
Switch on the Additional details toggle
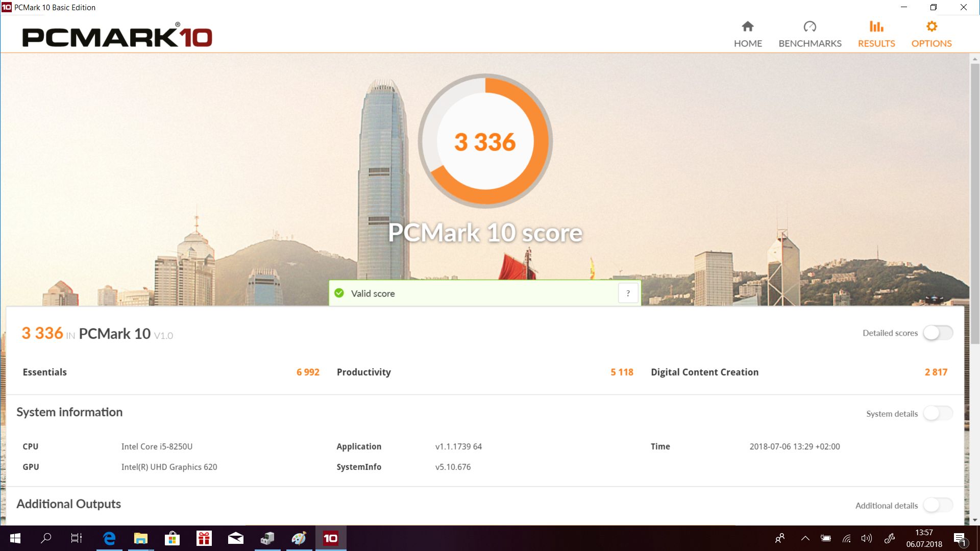tap(938, 506)
